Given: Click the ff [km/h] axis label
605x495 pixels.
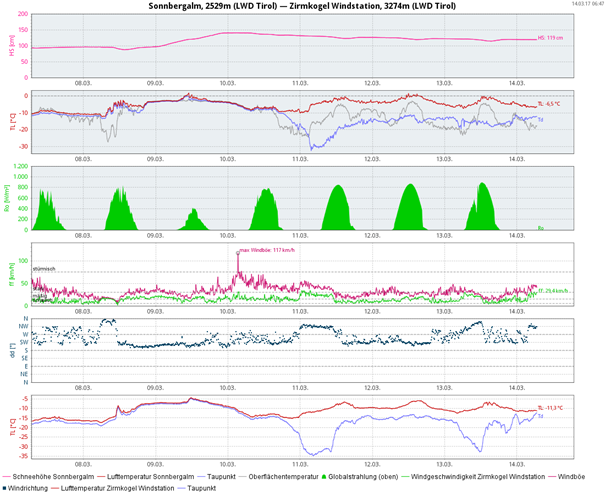Looking at the screenshot, I should (12, 275).
